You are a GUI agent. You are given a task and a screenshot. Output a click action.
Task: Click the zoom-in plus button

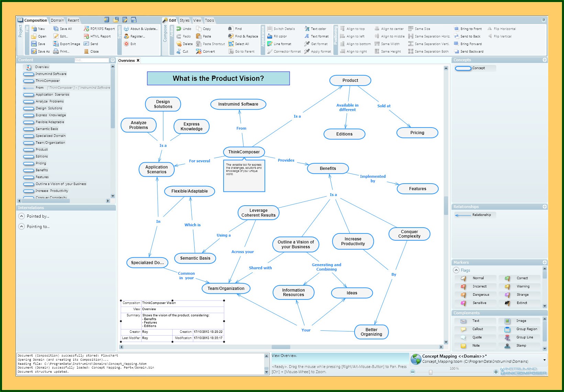(496, 372)
